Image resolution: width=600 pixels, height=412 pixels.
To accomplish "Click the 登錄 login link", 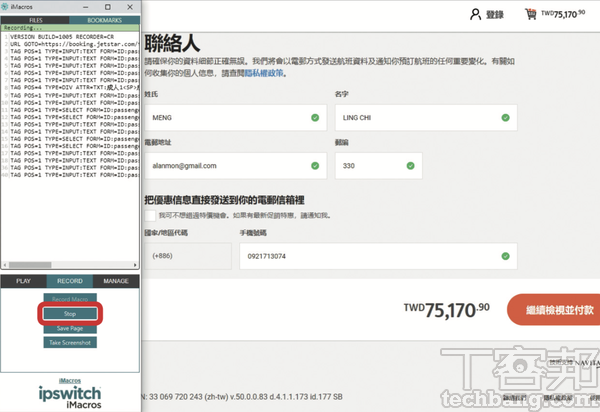I will tap(495, 15).
